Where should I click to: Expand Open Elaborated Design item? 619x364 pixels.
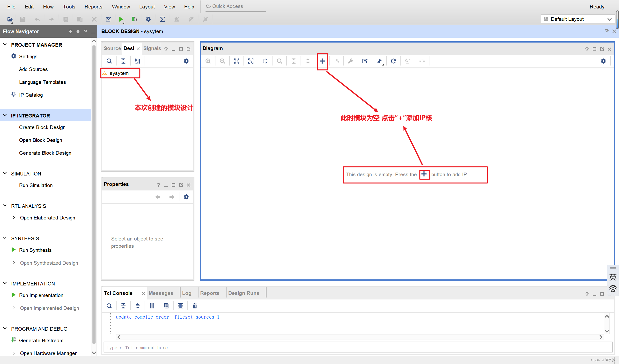pyautogui.click(x=14, y=218)
